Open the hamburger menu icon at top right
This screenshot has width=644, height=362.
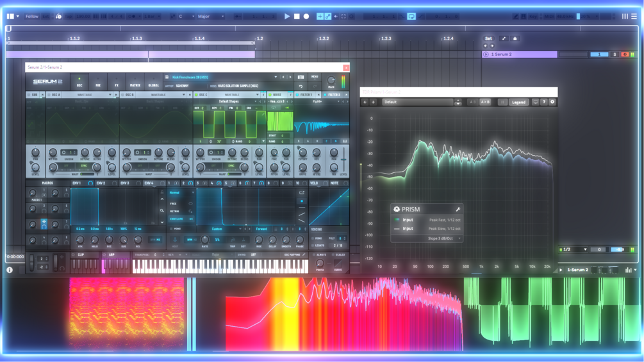tap(634, 17)
